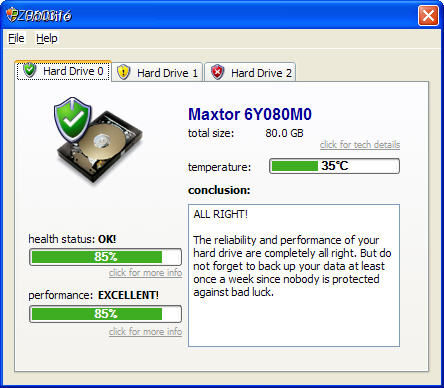Open the File menu

click(x=16, y=38)
